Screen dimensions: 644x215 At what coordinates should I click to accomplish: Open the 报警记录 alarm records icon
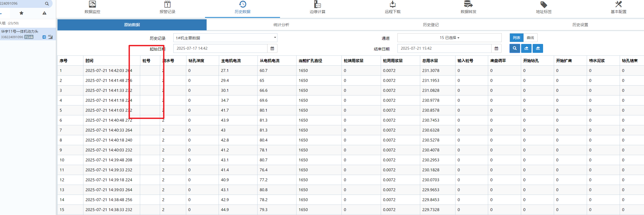pos(167,4)
